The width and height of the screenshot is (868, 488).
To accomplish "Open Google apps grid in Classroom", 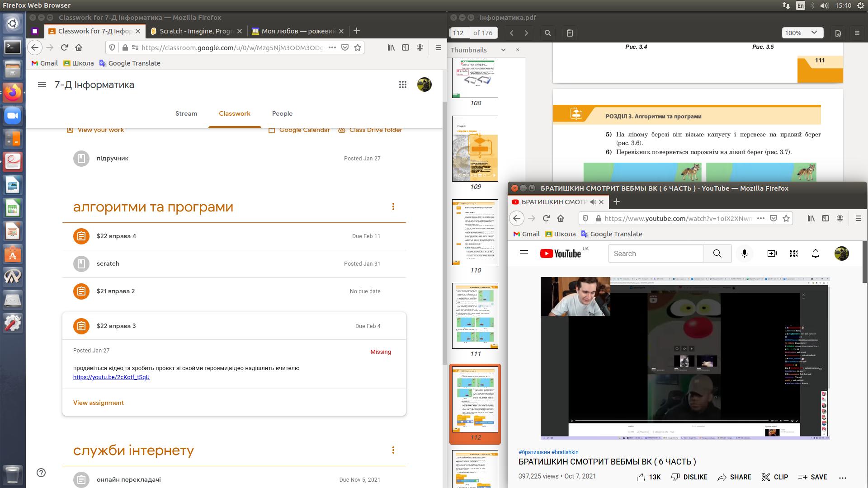I will [402, 84].
